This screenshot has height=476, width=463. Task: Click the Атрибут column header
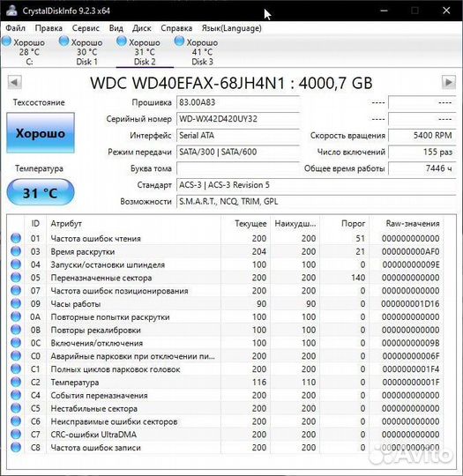pyautogui.click(x=134, y=224)
